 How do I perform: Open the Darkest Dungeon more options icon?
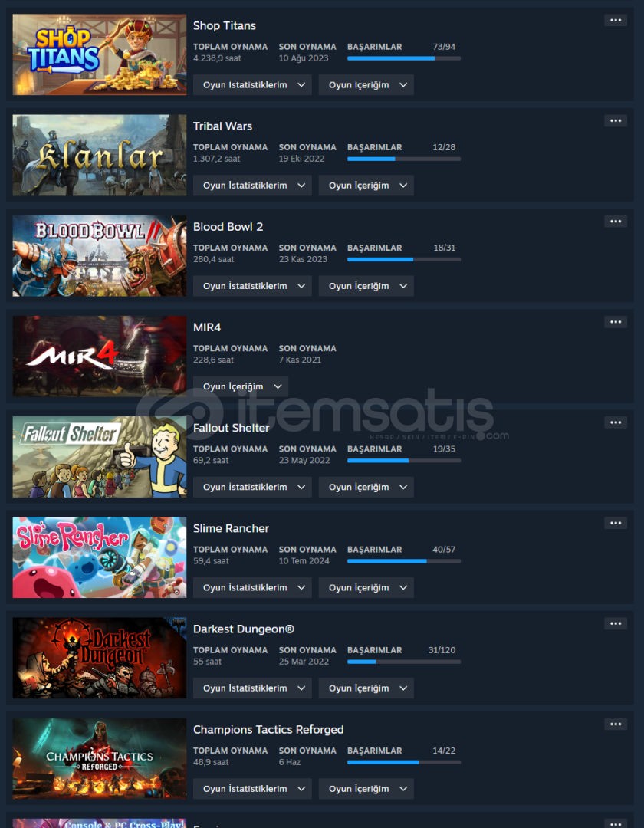[616, 623]
